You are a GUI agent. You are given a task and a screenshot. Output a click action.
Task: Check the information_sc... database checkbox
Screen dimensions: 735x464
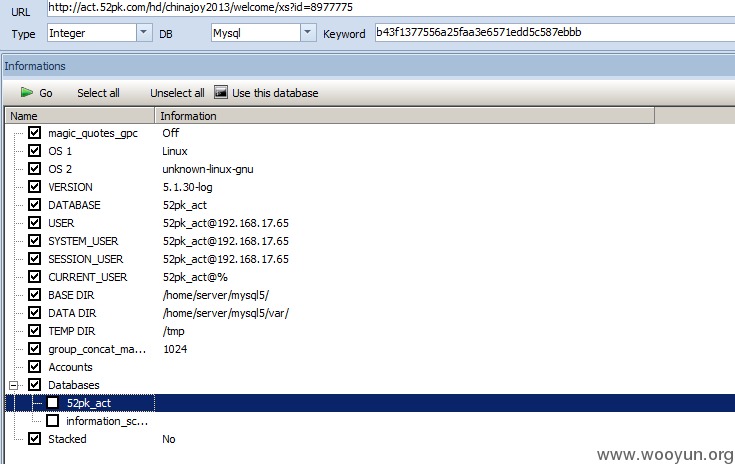point(52,420)
